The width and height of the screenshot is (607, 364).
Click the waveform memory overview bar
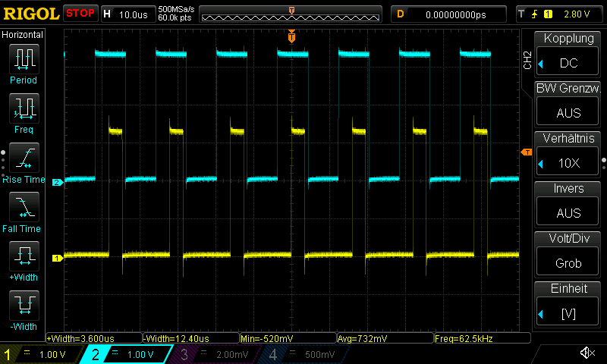click(291, 14)
